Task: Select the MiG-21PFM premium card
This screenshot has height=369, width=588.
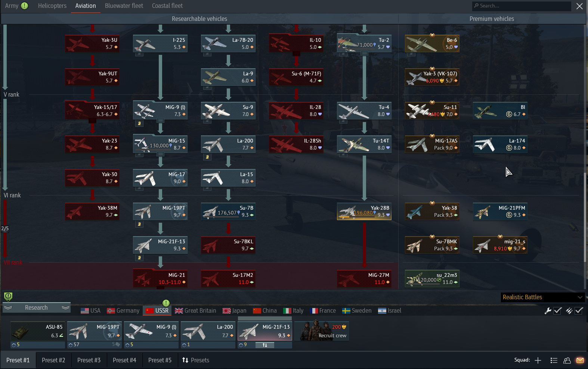Action: click(x=500, y=212)
